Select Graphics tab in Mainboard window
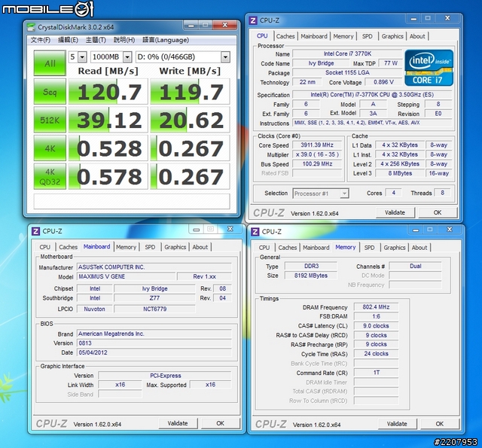The image size is (482, 448). tap(175, 247)
